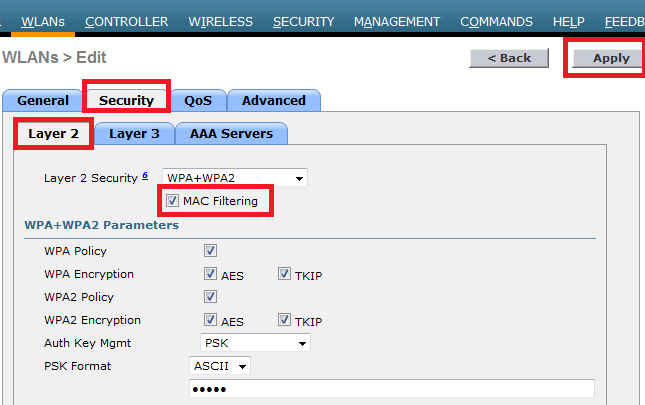Open the COMMANDS menu
The image size is (645, 405).
pyautogui.click(x=510, y=21)
